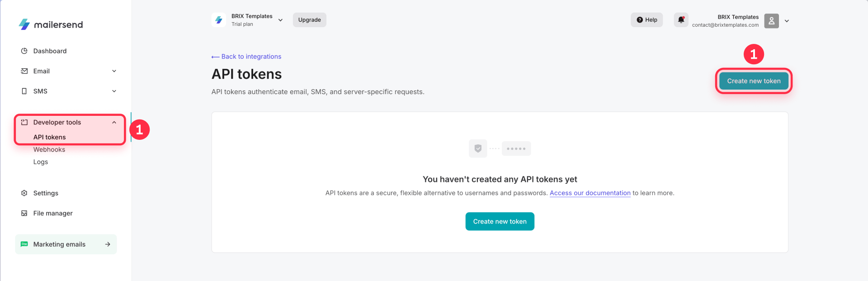Open the Dashboard page
Image resolution: width=868 pixels, height=281 pixels.
pos(50,51)
